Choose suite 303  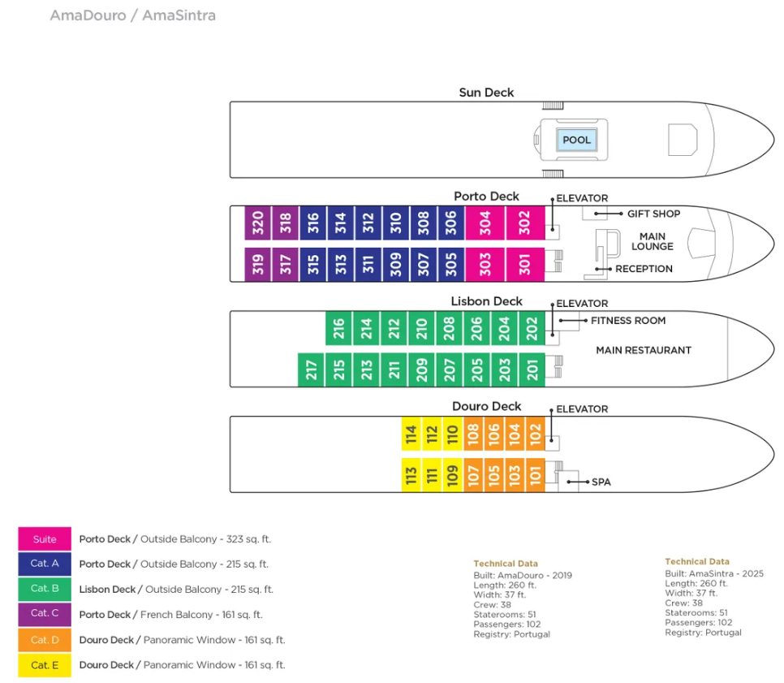485,264
